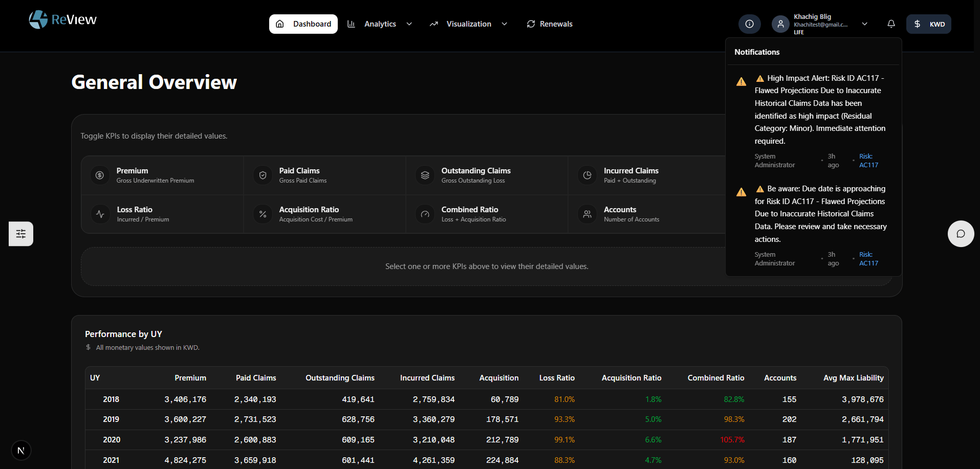Image resolution: width=980 pixels, height=469 pixels.
Task: Click the Accounts KPI people icon
Action: pos(586,214)
